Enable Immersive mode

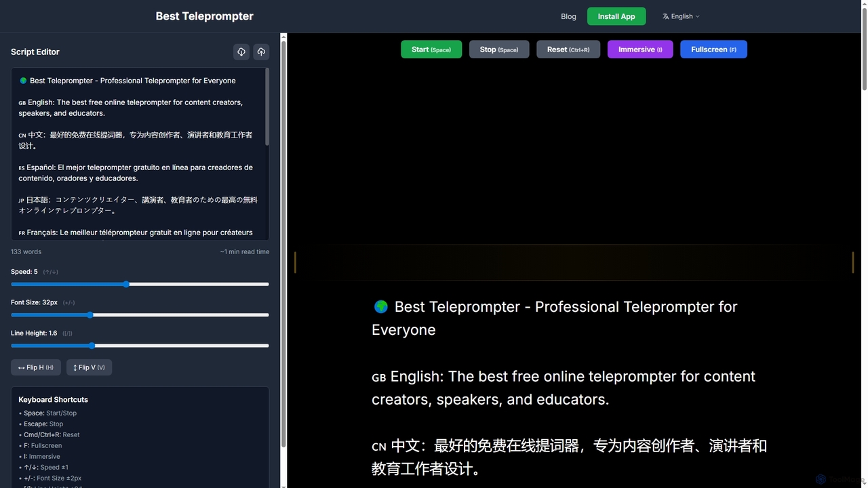640,49
